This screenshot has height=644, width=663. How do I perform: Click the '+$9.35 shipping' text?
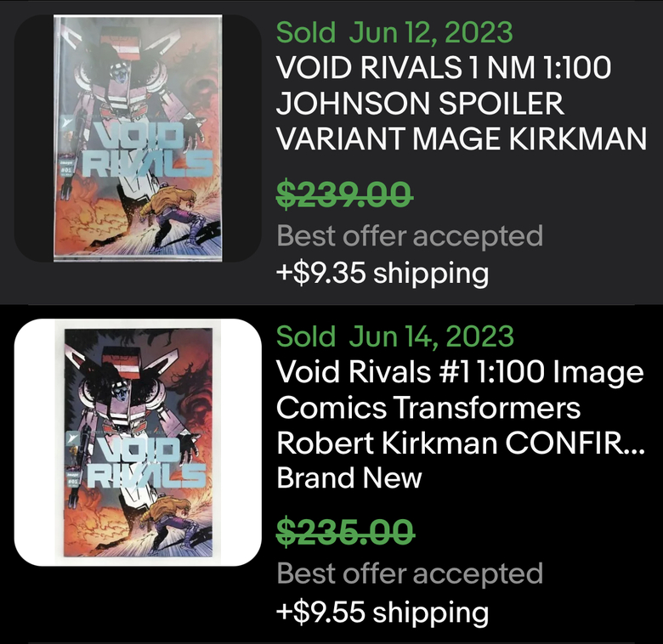382,274
